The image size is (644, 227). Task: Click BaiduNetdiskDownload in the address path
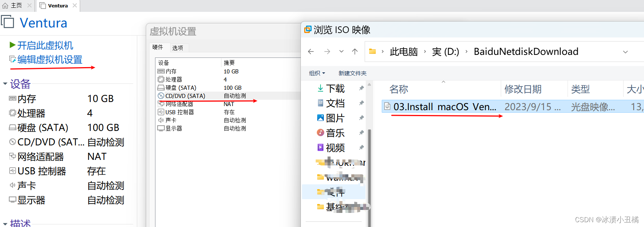(526, 52)
